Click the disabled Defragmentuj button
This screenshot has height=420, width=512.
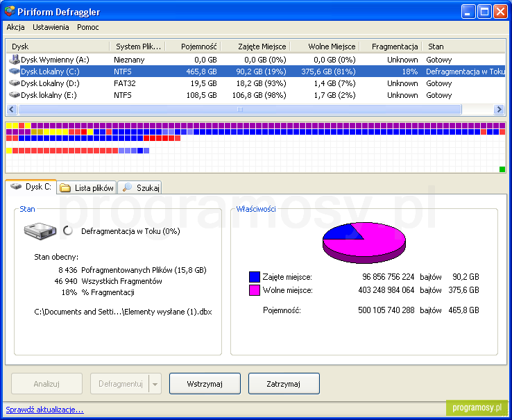point(119,383)
